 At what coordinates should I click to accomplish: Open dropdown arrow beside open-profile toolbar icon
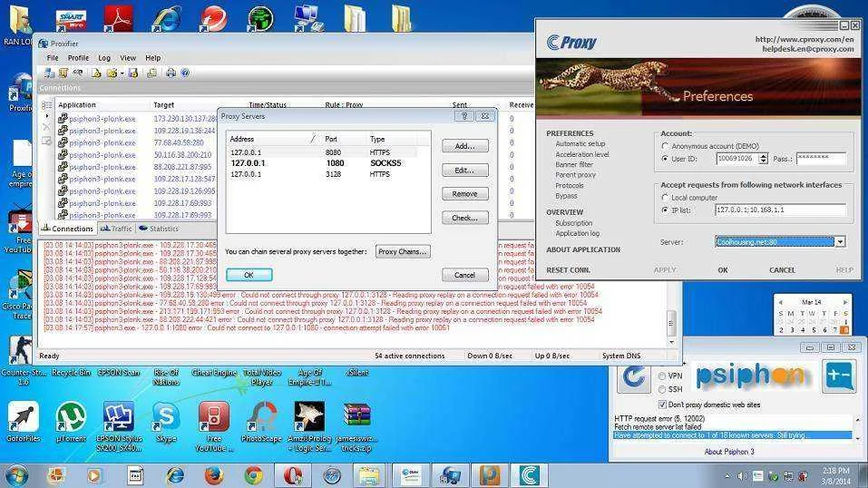click(122, 73)
